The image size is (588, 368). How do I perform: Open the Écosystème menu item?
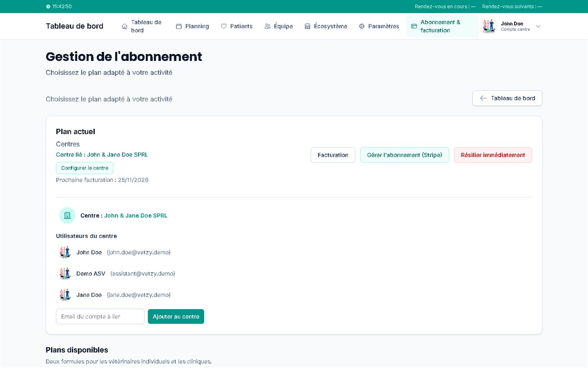click(x=326, y=26)
